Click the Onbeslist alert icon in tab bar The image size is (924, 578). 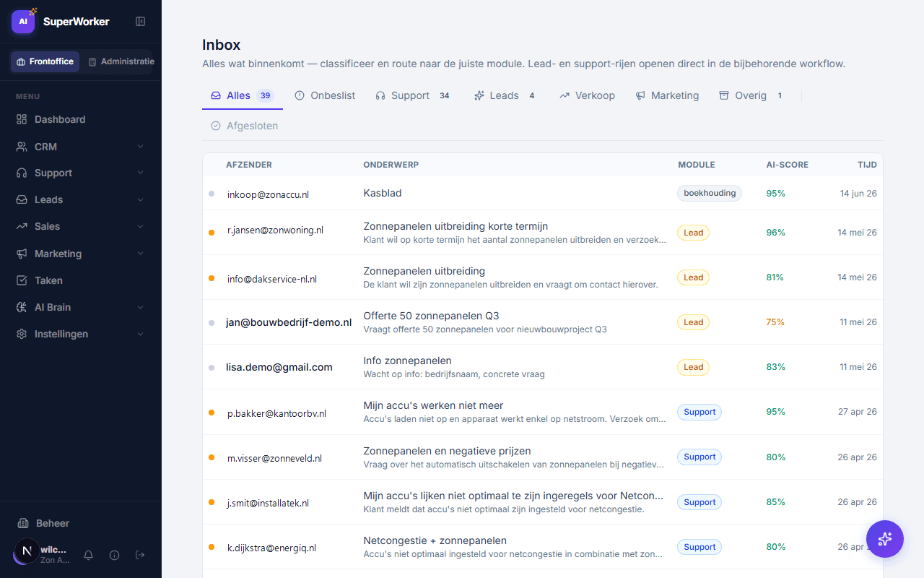[x=300, y=95]
